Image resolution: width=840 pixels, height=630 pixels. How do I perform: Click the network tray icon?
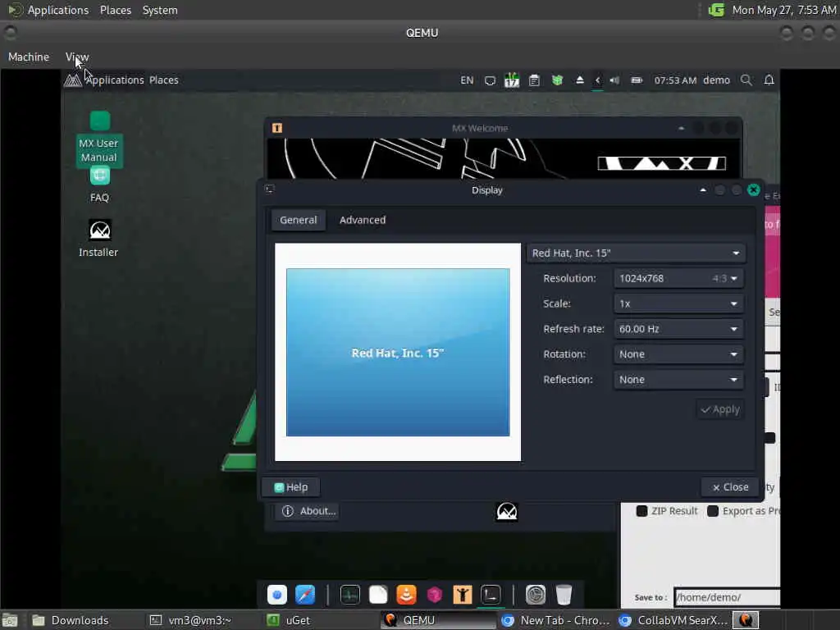(x=490, y=80)
